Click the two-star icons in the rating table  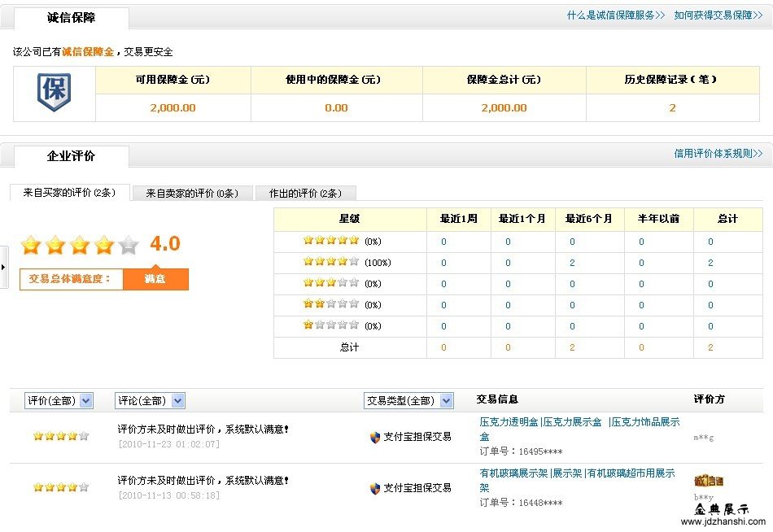pos(331,304)
